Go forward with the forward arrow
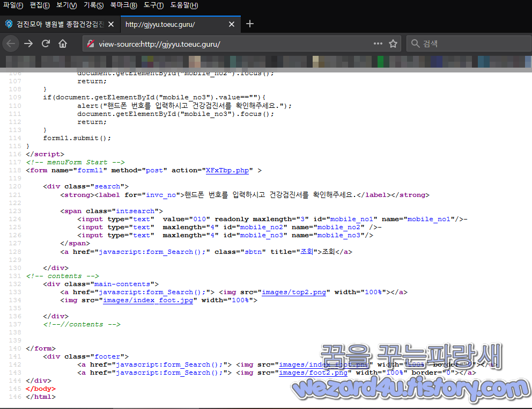Screen dimensions: 532x409 [x=28, y=43]
